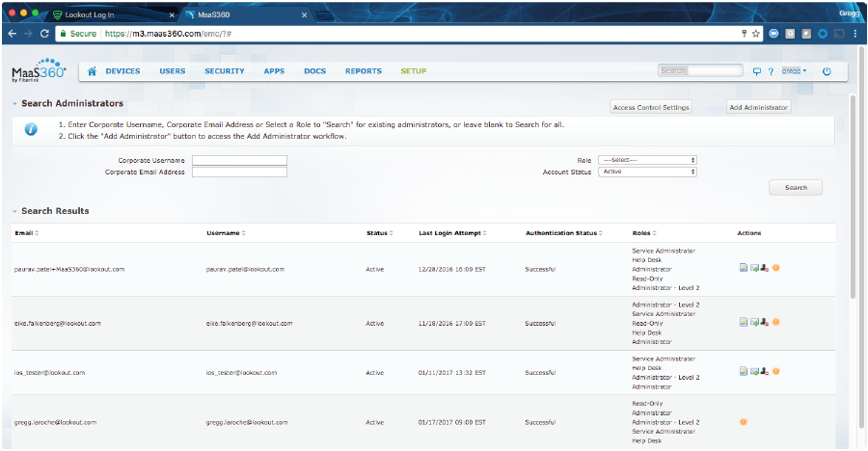Image resolution: width=868 pixels, height=451 pixels.
Task: Click the Add Administrator button
Action: pos(758,107)
